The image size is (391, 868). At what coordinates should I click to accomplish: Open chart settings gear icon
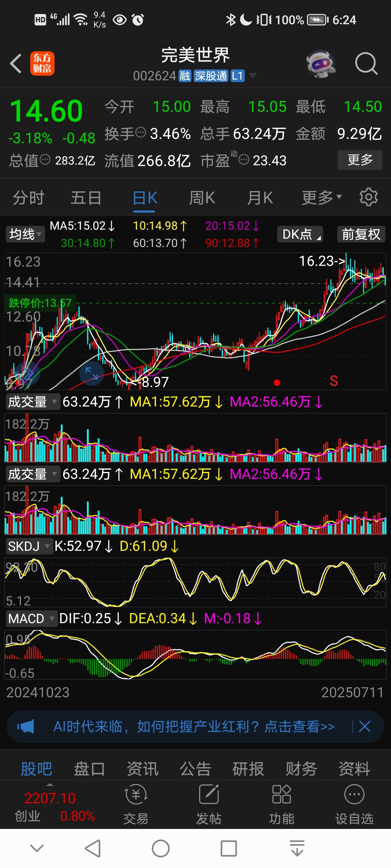pyautogui.click(x=369, y=197)
